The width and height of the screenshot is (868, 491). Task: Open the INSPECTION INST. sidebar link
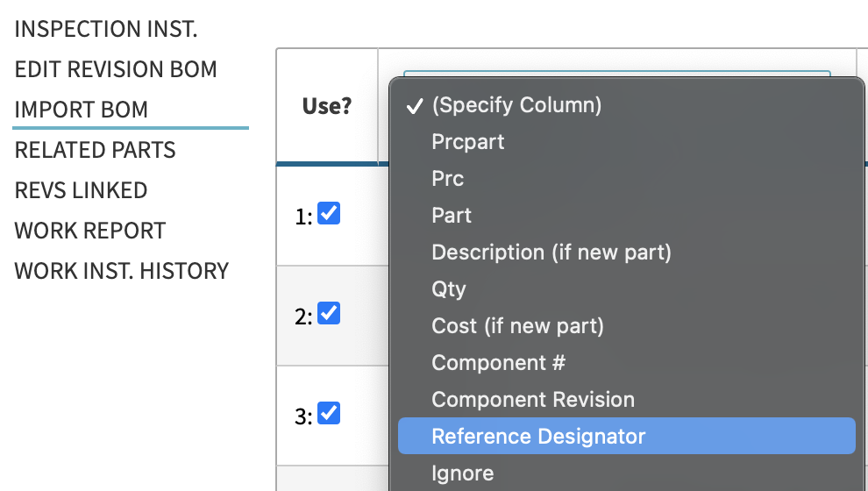(106, 29)
